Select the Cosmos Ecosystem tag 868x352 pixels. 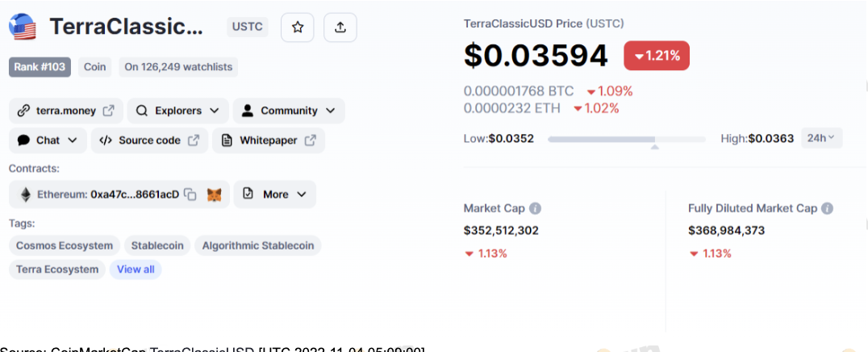point(65,245)
